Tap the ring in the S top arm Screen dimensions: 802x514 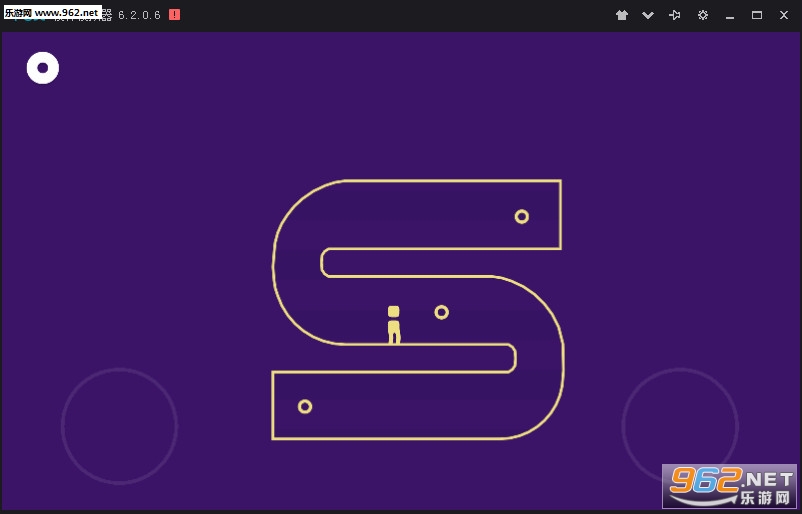click(x=522, y=217)
